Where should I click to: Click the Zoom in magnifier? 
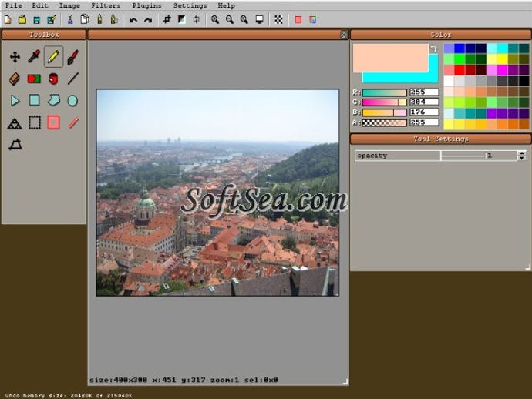[215, 20]
